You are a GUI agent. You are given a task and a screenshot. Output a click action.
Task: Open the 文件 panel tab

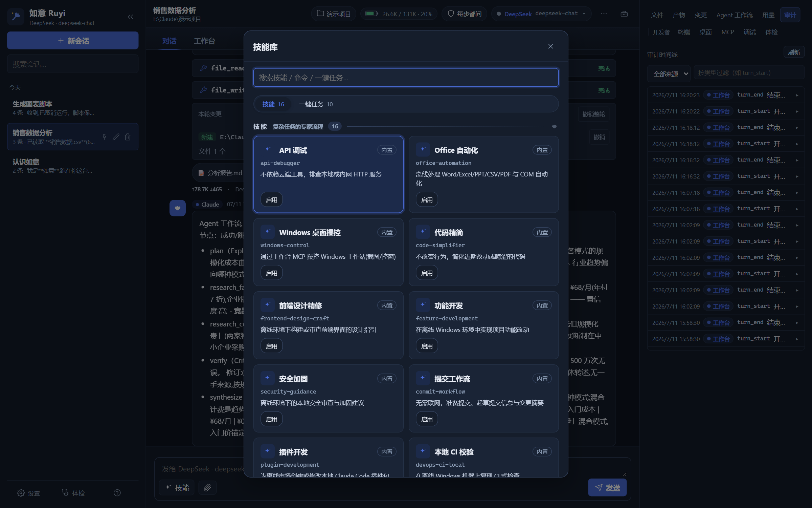tap(657, 15)
